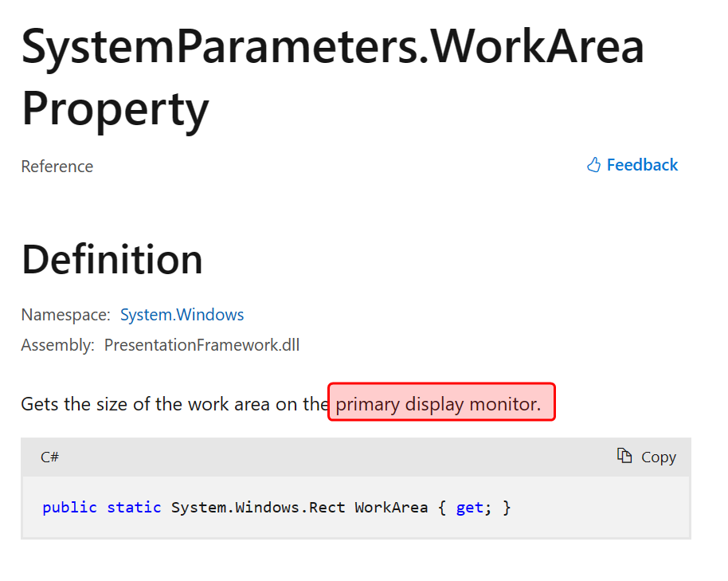Click the thumbs-up Feedback icon
Screen dimensions: 728x581
tap(593, 165)
